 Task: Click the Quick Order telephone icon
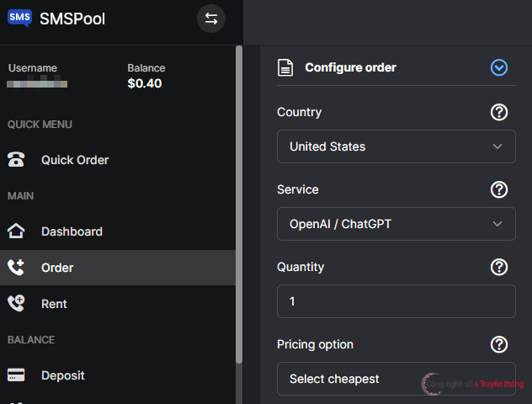(x=16, y=160)
